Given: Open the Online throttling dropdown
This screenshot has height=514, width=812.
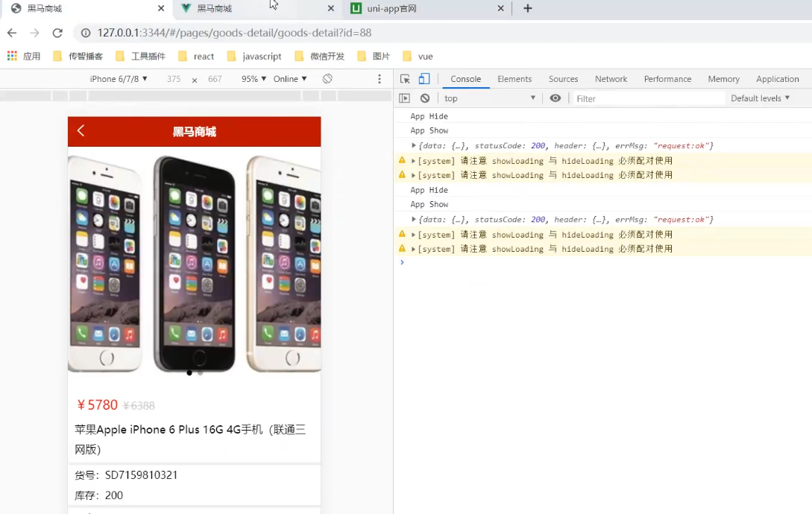Looking at the screenshot, I should pos(290,79).
